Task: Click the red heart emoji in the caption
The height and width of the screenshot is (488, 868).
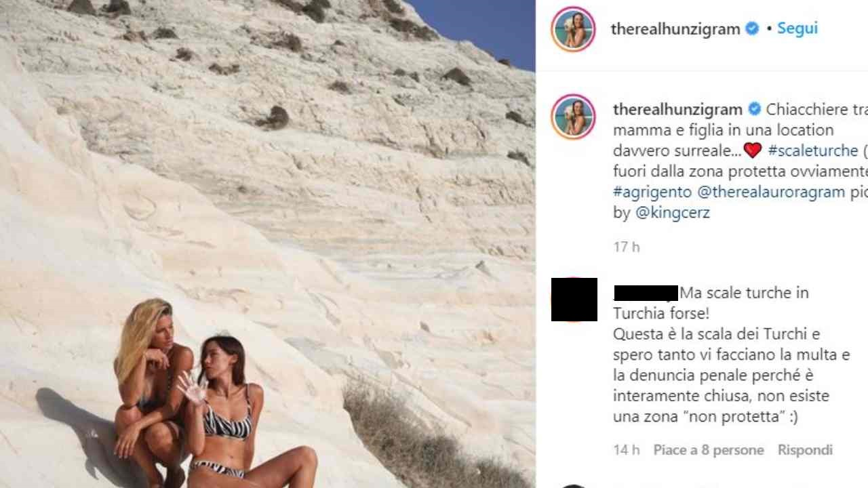Action: coord(753,150)
